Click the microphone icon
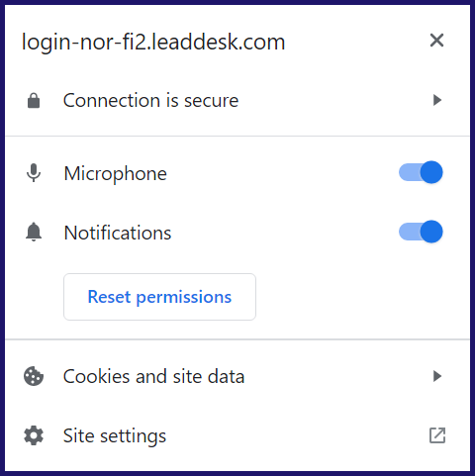475x476 pixels. 34,173
